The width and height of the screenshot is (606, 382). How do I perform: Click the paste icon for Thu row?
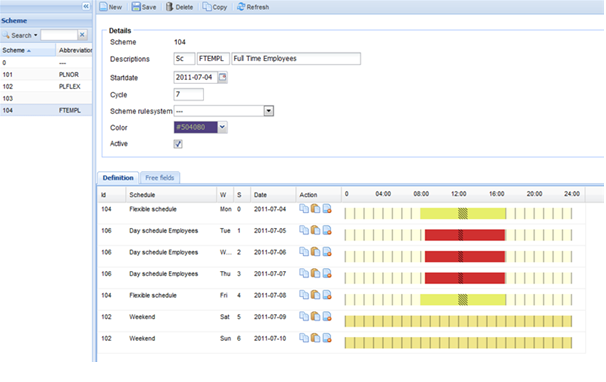coord(315,273)
